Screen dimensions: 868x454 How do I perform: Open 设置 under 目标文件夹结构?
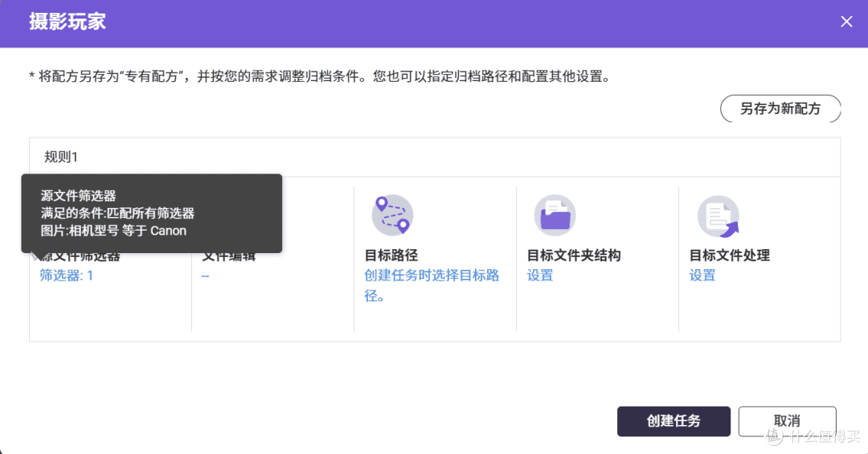[x=540, y=275]
